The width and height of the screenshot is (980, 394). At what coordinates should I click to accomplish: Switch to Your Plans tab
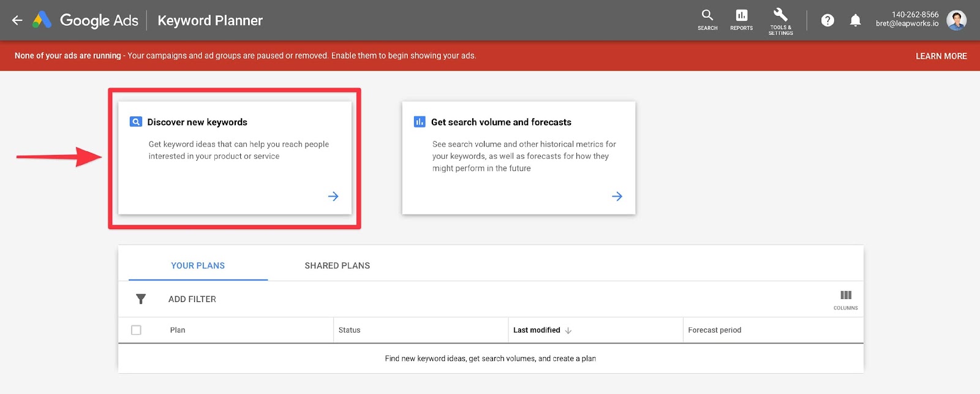point(198,265)
